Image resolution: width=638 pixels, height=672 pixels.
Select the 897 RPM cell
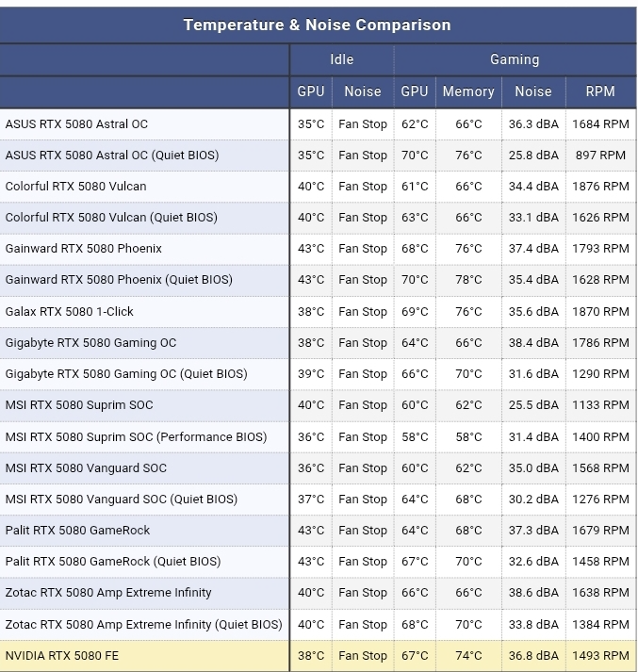600,156
